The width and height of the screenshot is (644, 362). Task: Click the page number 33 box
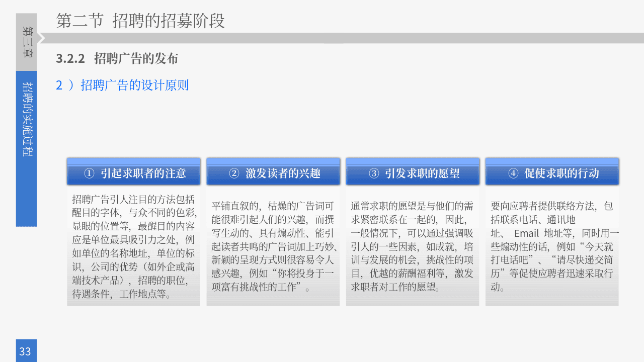26,350
